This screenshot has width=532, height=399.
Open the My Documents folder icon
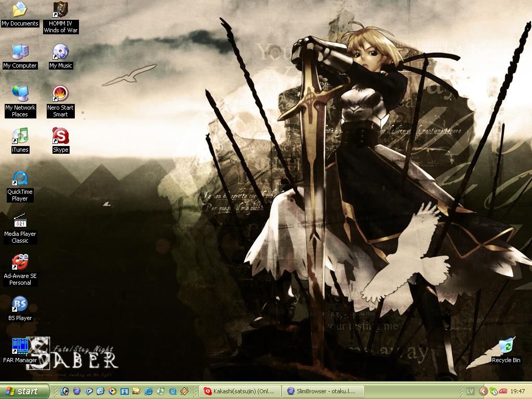[20, 14]
